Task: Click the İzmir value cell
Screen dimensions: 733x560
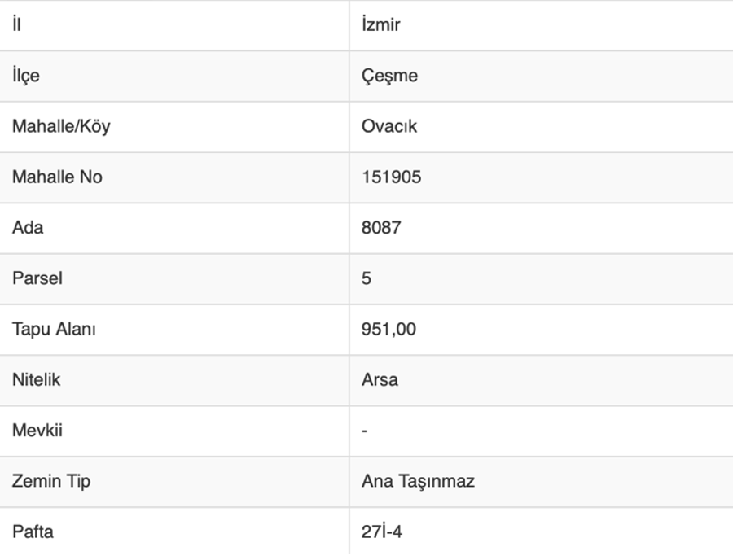Action: (381, 24)
